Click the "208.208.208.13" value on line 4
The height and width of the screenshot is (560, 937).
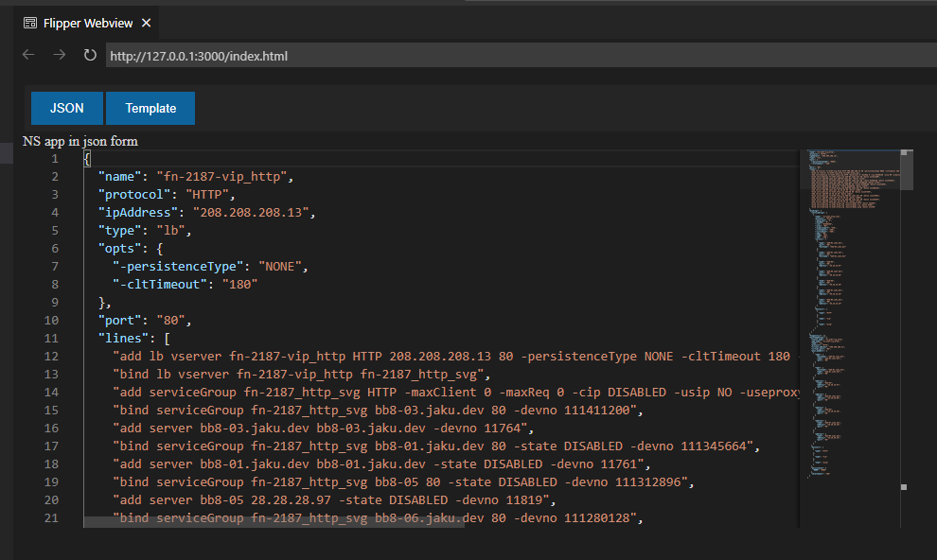pos(251,213)
